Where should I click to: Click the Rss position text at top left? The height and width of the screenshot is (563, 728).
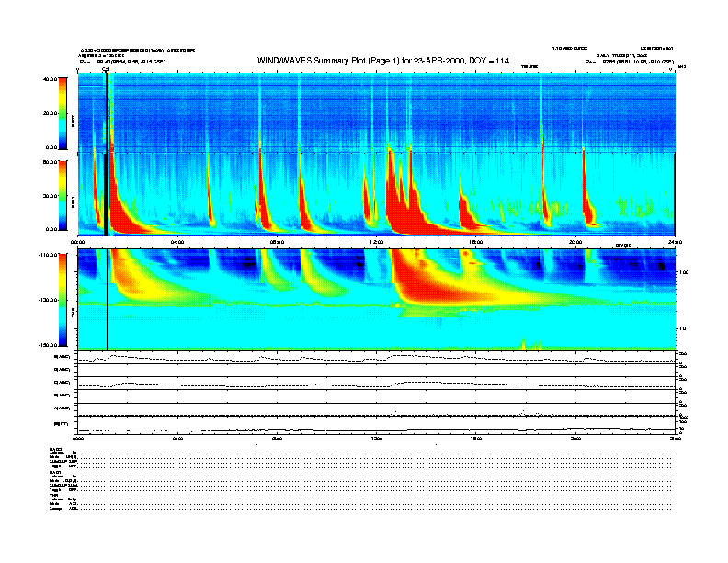122,62
